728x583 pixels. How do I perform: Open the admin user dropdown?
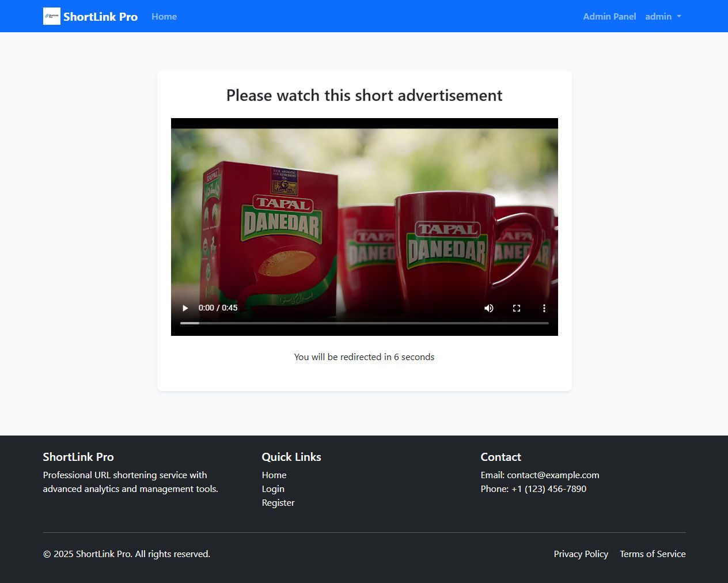click(663, 16)
